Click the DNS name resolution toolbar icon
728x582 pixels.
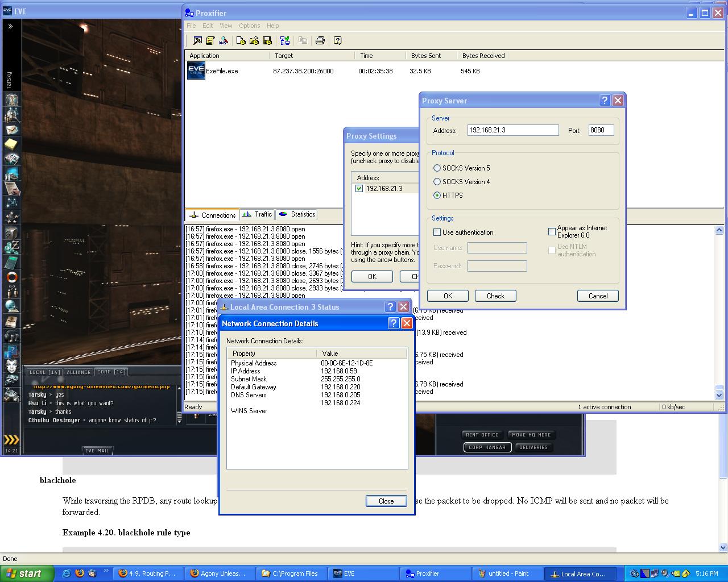point(223,41)
